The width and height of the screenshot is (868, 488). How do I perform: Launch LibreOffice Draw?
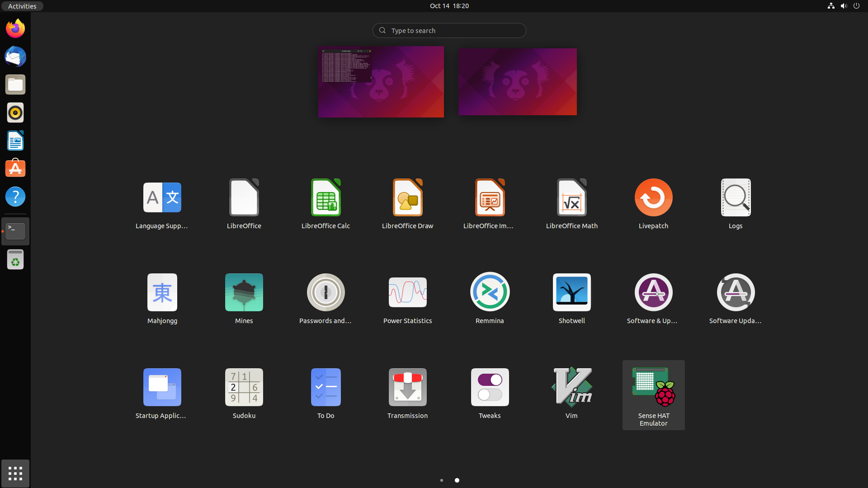408,204
